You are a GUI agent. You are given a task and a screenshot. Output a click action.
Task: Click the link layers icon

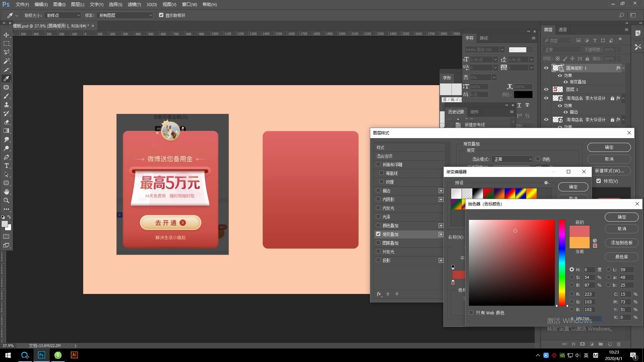565,344
